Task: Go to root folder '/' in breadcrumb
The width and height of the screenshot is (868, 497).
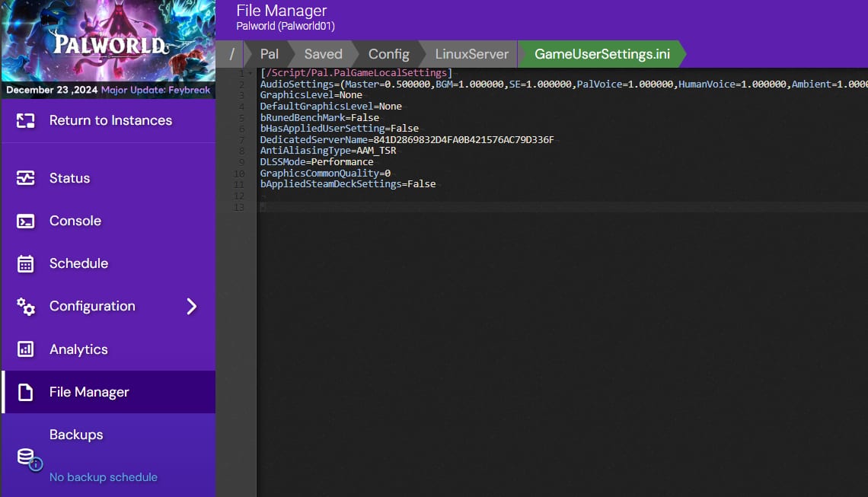Action: [231, 54]
